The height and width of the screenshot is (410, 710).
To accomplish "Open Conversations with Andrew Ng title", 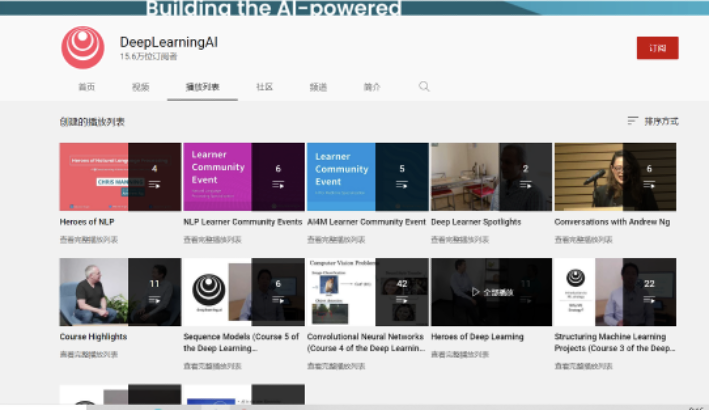I will (612, 222).
